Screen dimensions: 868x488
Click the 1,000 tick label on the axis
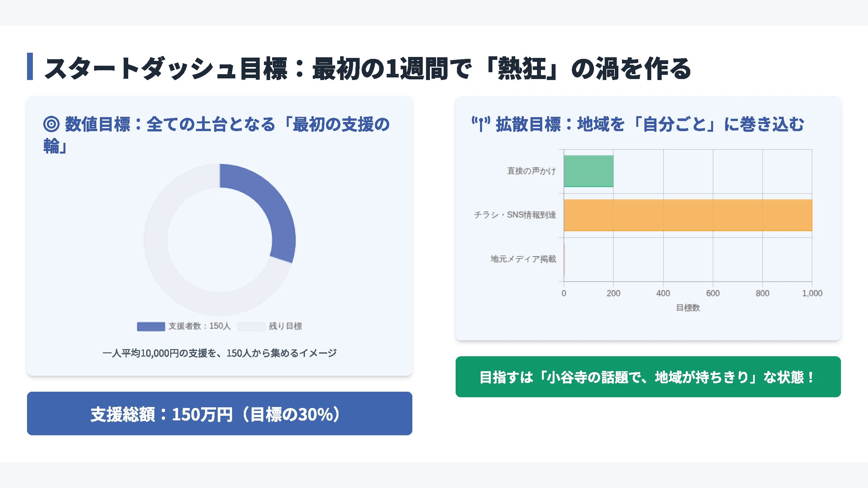[812, 293]
